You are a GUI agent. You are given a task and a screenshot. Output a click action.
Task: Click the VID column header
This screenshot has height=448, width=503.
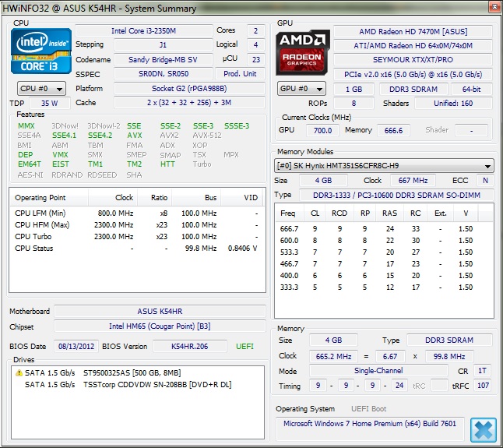click(242, 198)
